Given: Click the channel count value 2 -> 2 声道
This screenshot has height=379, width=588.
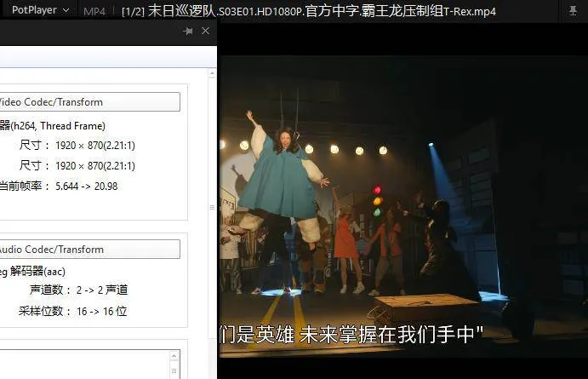Looking at the screenshot, I should pyautogui.click(x=102, y=290).
